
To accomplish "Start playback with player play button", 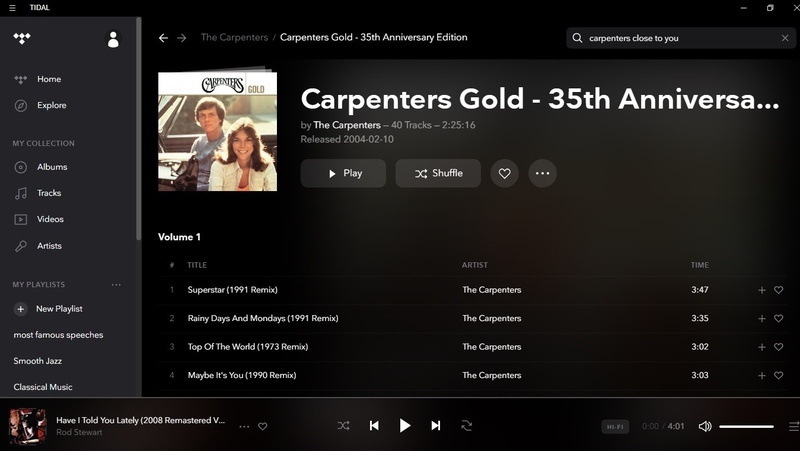I will [x=405, y=425].
